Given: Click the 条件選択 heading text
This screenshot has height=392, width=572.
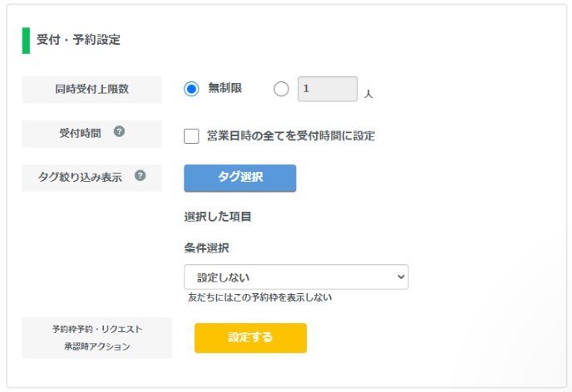Looking at the screenshot, I should 206,248.
